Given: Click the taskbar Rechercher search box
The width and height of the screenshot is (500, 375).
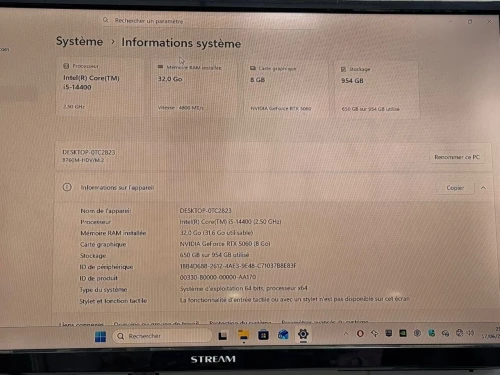Looking at the screenshot, I should 163,336.
